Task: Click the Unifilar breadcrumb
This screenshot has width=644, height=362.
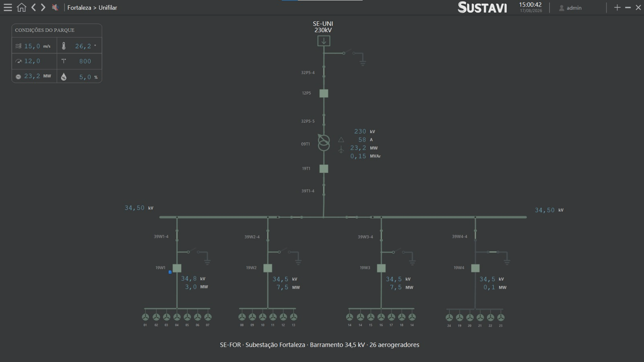Action: (108, 8)
